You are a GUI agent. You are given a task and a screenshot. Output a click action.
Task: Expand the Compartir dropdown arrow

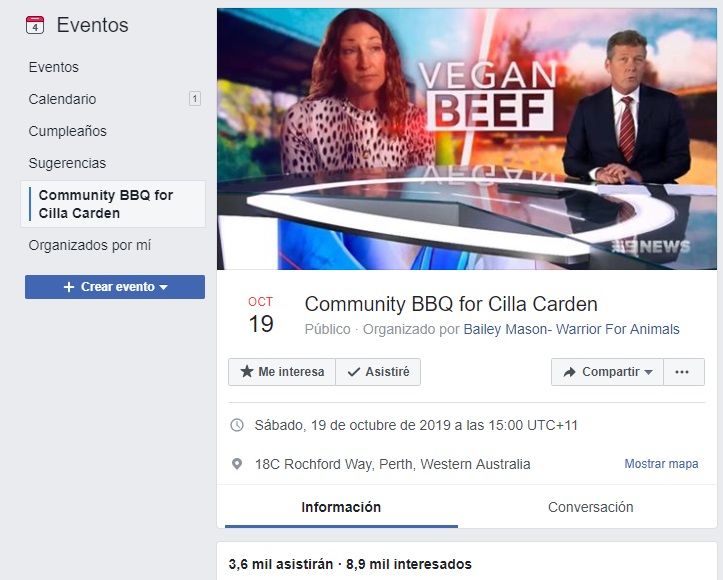[648, 372]
